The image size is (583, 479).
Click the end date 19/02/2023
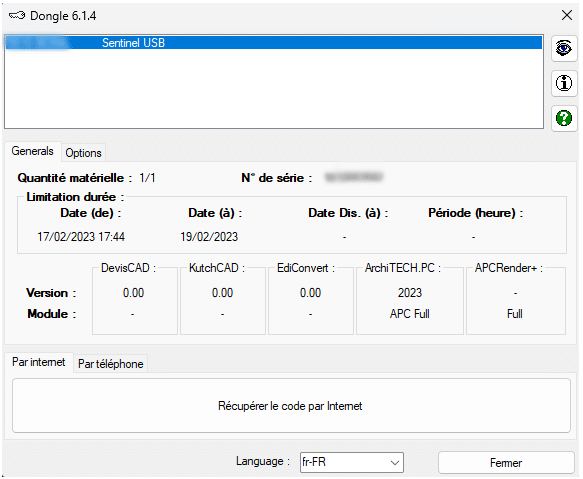click(209, 237)
